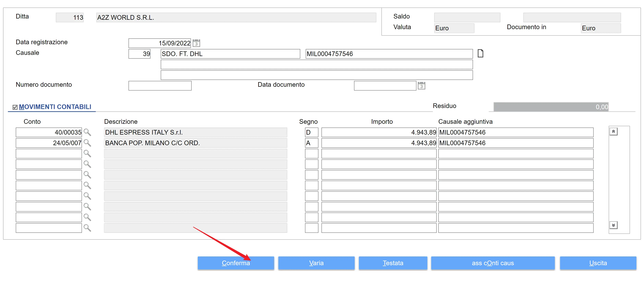Image resolution: width=644 pixels, height=288 pixels.
Task: Click lookup magnifier beside conto 24/05/007
Action: point(87,143)
